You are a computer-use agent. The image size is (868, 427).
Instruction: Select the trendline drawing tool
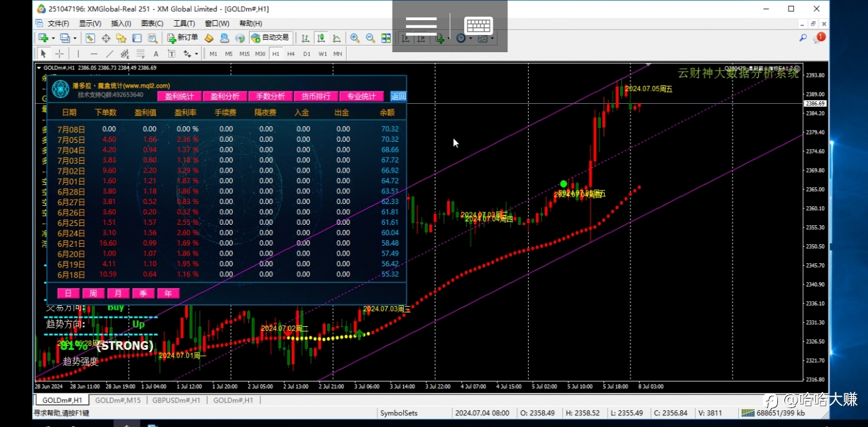[x=109, y=54]
